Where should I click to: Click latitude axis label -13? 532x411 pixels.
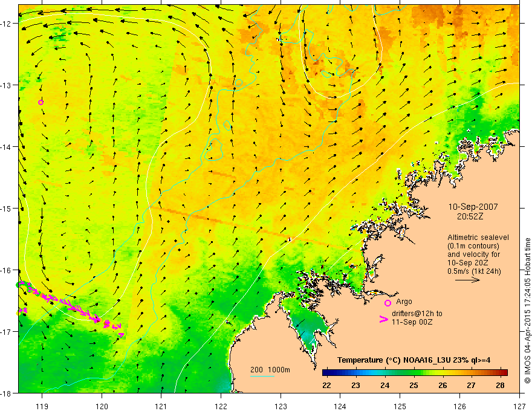tap(6, 85)
